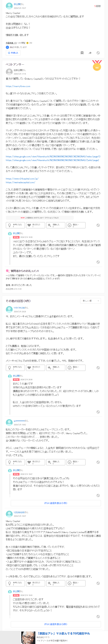Click the block icon on the best answer reply
Viewport: 108px width, 644px height.
coord(98,262)
